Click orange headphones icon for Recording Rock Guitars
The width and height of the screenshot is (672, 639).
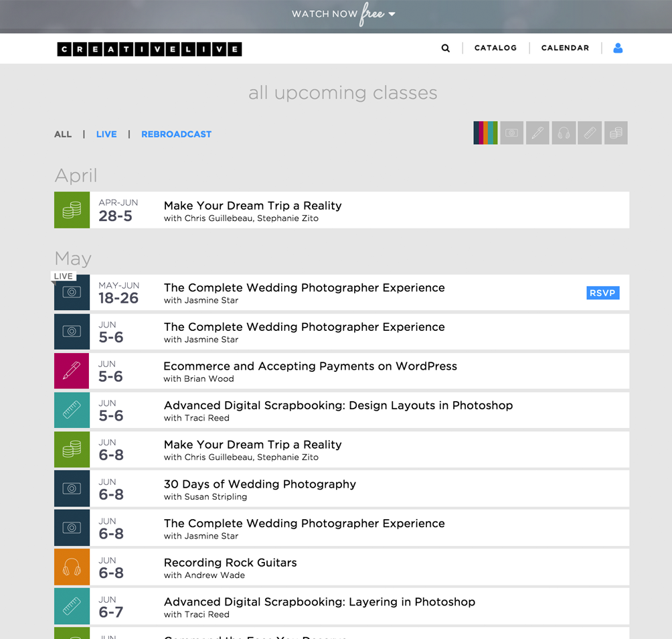pos(72,567)
